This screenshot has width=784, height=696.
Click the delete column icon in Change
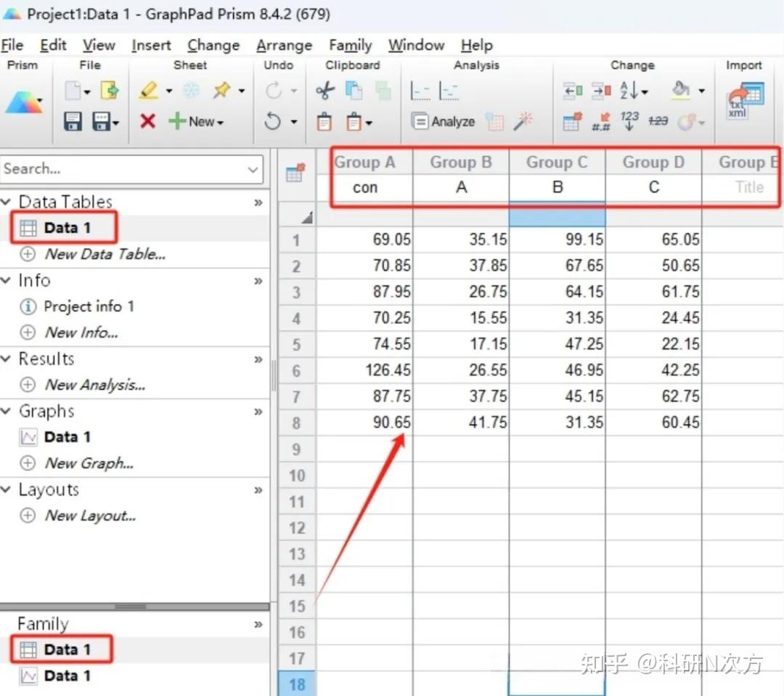602,91
